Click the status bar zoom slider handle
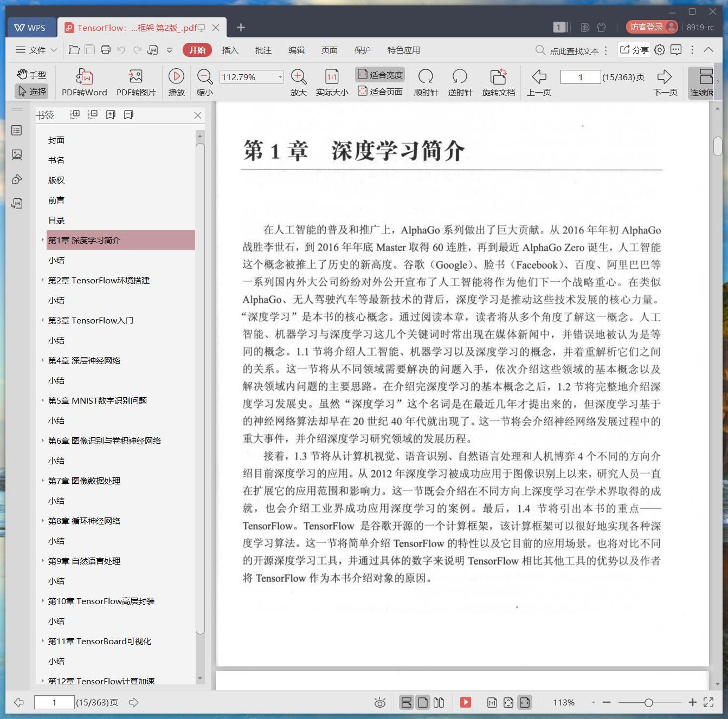The image size is (728, 719). [648, 703]
